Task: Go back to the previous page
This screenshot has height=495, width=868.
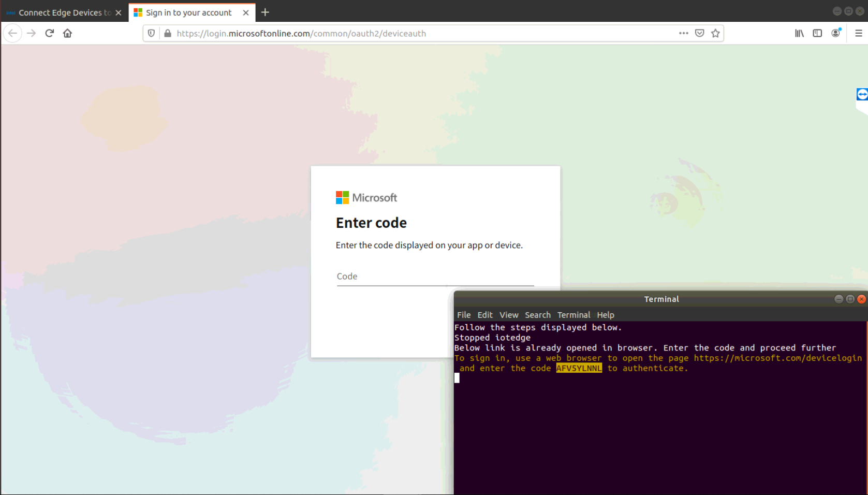Action: (12, 33)
